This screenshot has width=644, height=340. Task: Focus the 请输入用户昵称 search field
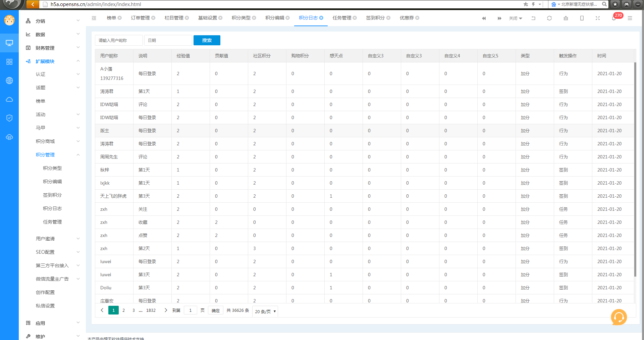(x=119, y=40)
